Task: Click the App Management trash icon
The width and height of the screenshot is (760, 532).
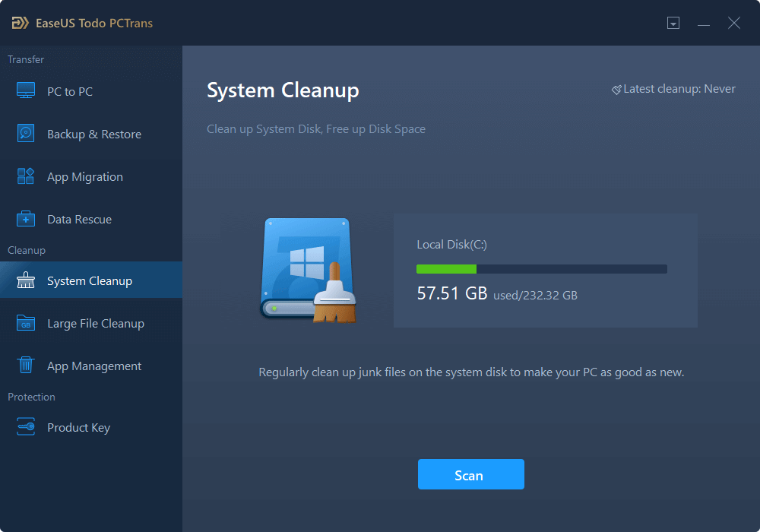Action: (x=26, y=365)
